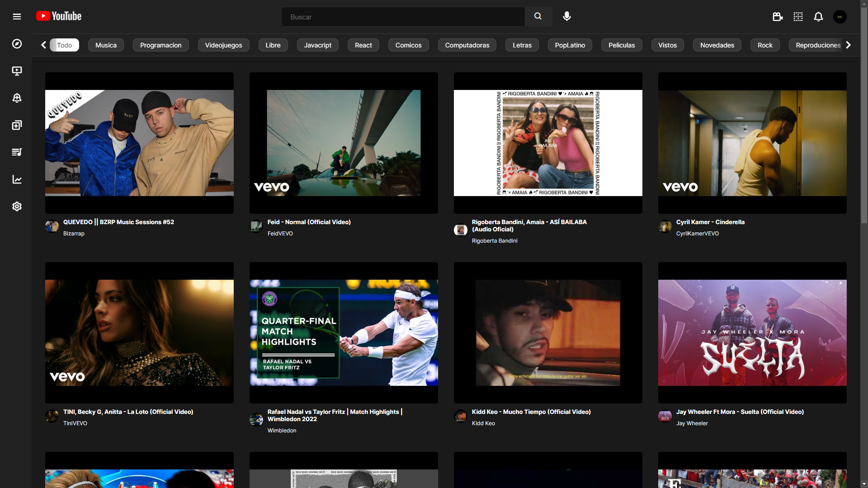Activate voice search microphone
This screenshot has height=488, width=868.
point(566,17)
